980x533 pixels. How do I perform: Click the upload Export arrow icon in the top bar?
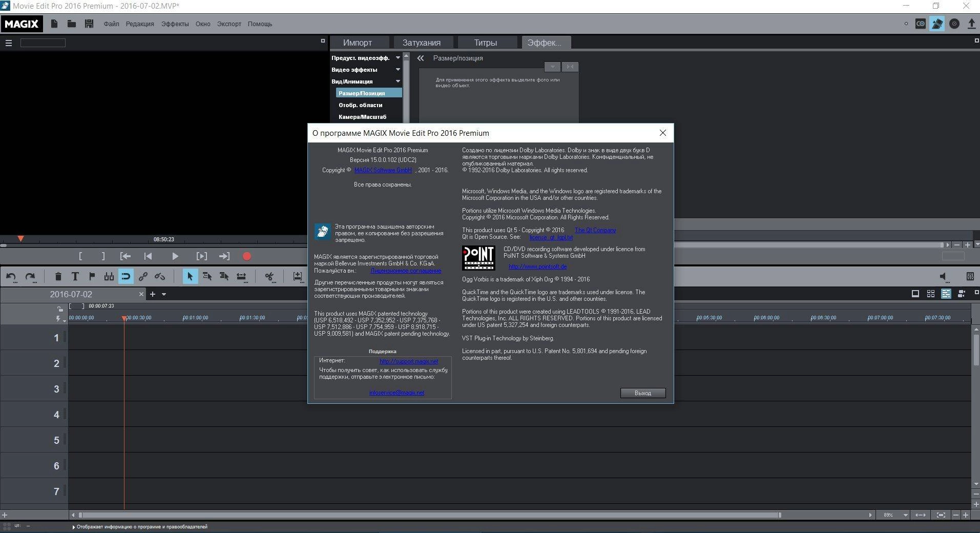pyautogui.click(x=971, y=24)
